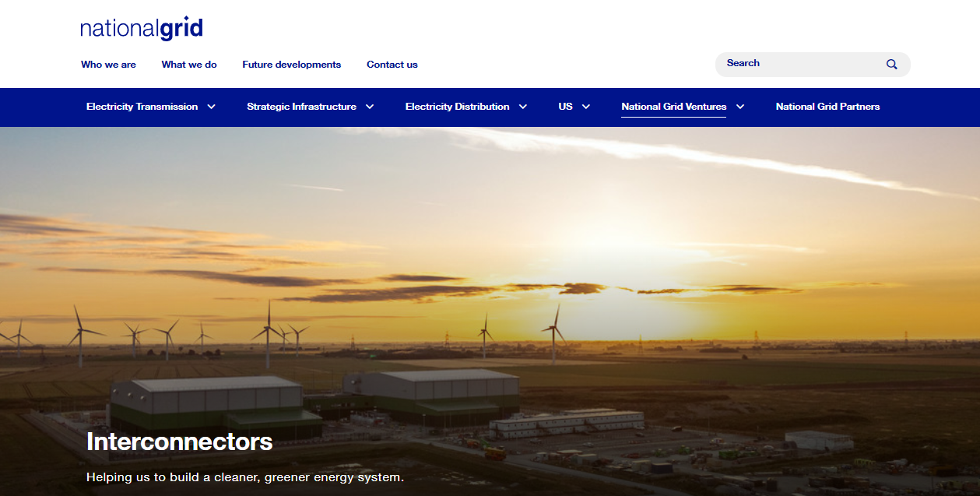Click the search magnifying glass icon
Screen dimensions: 980x496
[890, 64]
